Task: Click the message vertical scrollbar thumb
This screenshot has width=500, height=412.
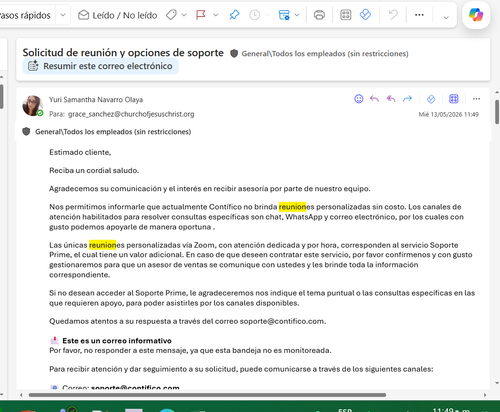Action: point(497,112)
